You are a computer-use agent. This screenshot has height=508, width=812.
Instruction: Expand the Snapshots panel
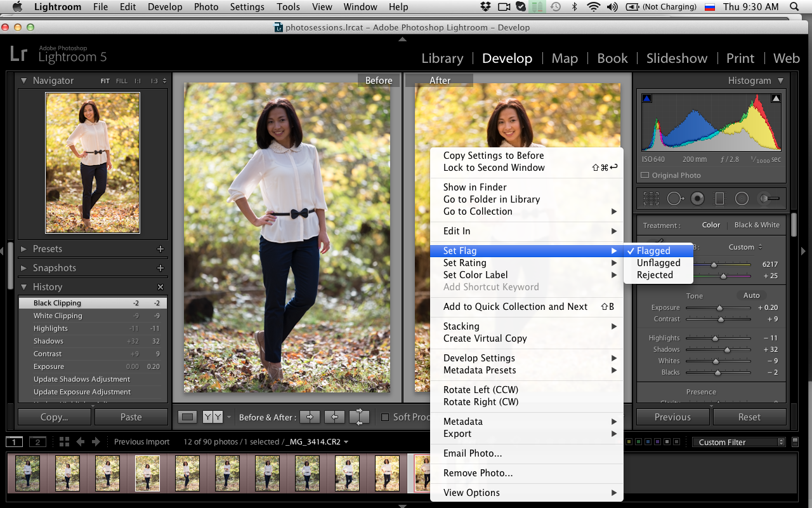pyautogui.click(x=54, y=268)
